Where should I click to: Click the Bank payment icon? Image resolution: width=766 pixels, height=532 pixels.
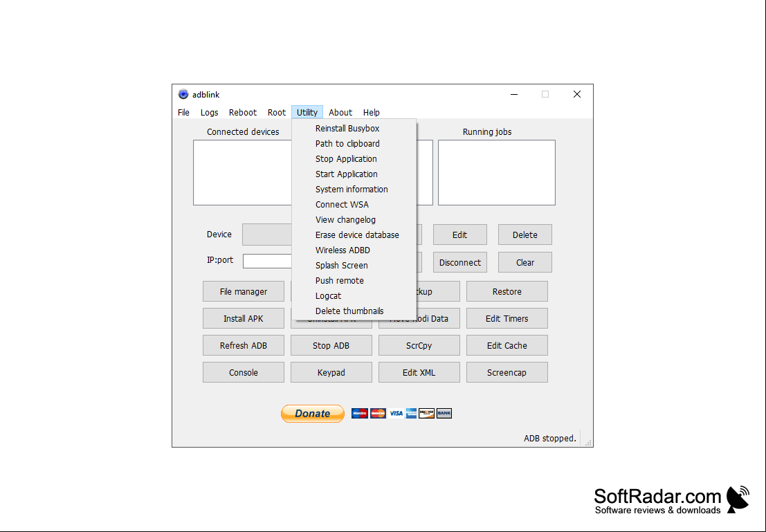tap(444, 413)
